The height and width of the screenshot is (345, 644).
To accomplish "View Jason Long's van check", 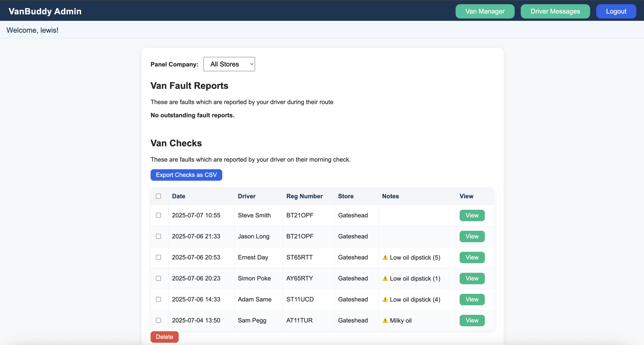I will point(472,236).
